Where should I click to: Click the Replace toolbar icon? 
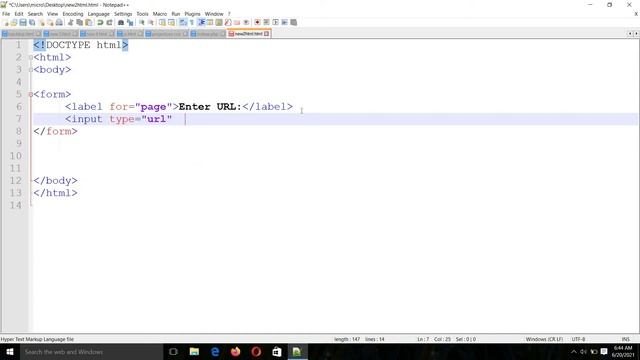click(130, 22)
